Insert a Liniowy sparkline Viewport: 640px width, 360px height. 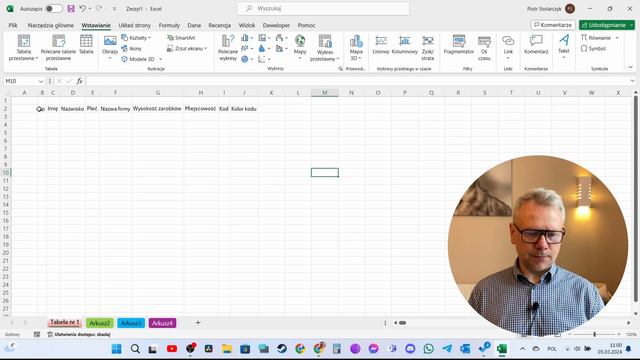(x=381, y=45)
